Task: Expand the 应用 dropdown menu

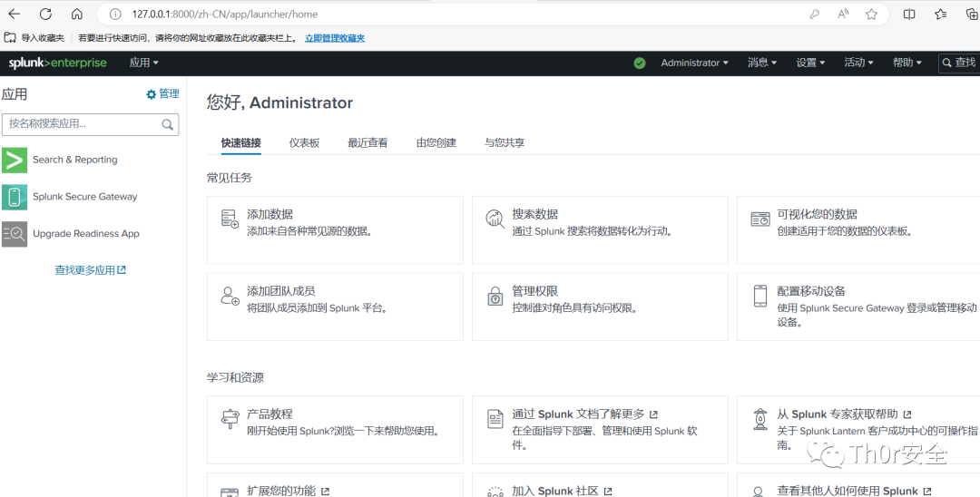Action: [143, 63]
